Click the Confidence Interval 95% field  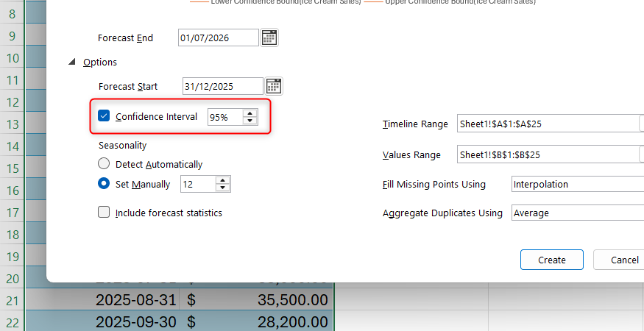pyautogui.click(x=225, y=117)
